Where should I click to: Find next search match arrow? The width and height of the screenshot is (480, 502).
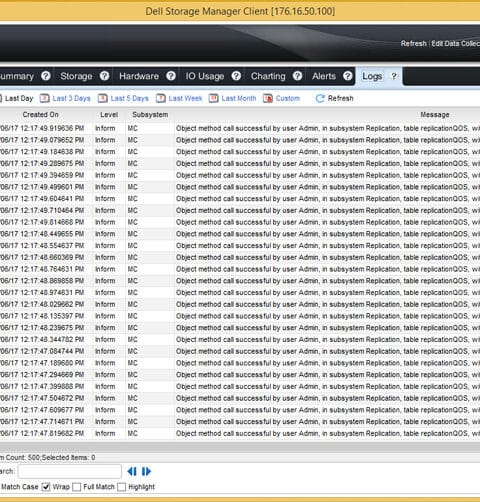click(x=146, y=471)
